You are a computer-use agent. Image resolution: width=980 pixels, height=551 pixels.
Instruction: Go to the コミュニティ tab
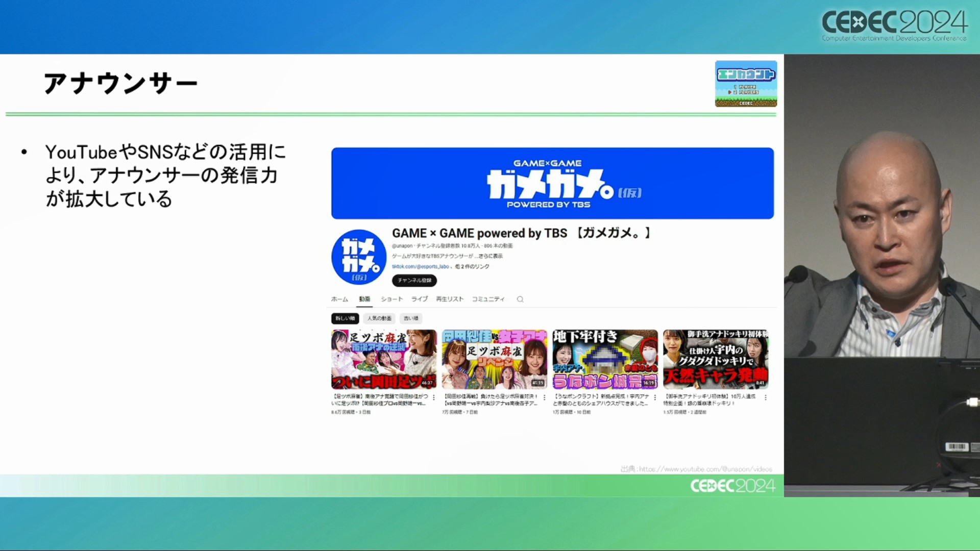(x=488, y=299)
